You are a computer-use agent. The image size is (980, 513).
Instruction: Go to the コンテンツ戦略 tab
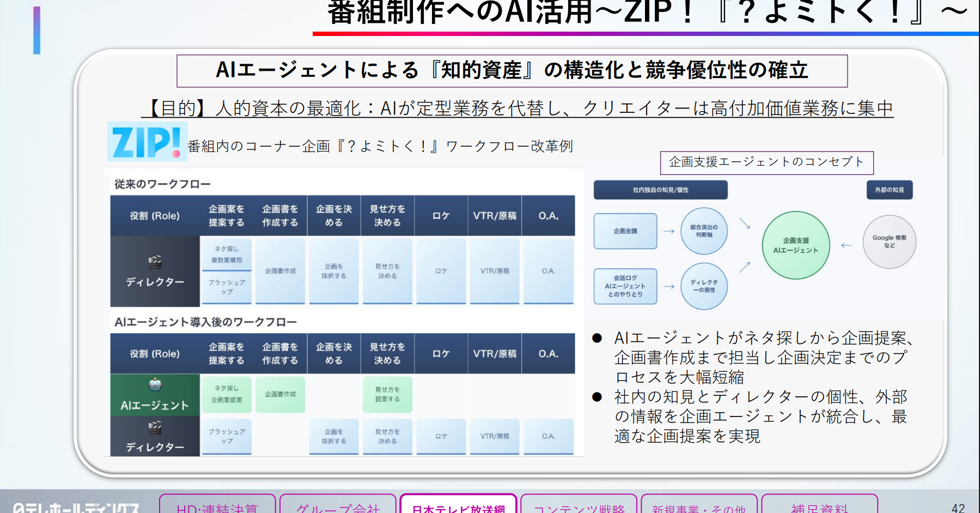pos(579,504)
